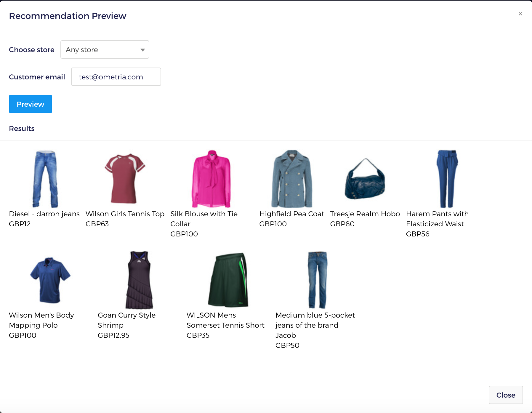Click the GBP80 price of Treesje Hobo
Image resolution: width=532 pixels, height=413 pixels.
tap(342, 224)
